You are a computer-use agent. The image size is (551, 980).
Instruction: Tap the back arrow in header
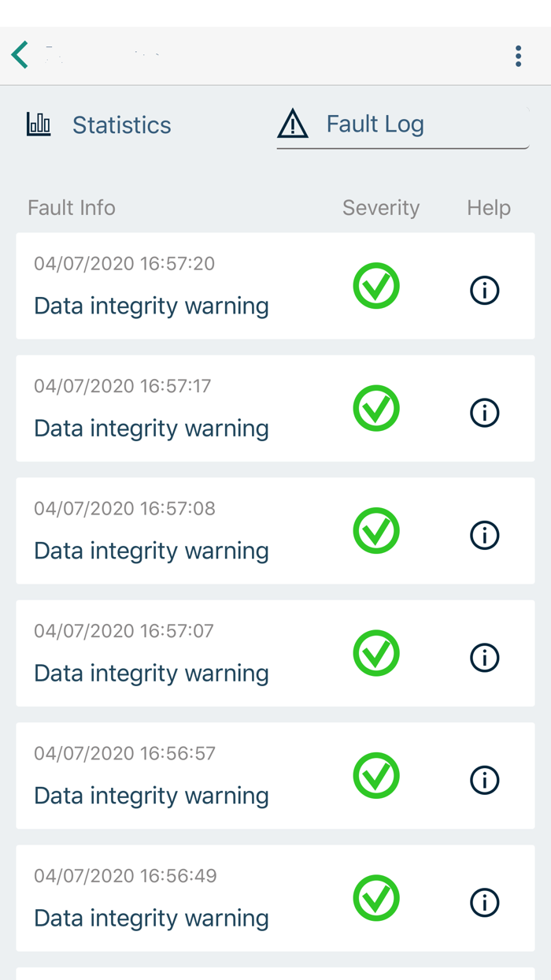(20, 55)
